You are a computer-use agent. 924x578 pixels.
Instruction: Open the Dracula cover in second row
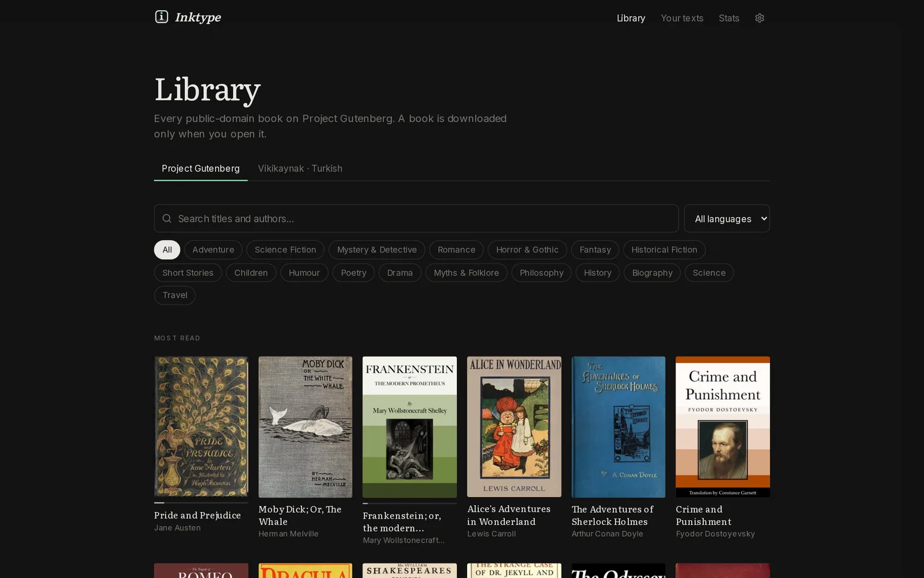click(305, 571)
